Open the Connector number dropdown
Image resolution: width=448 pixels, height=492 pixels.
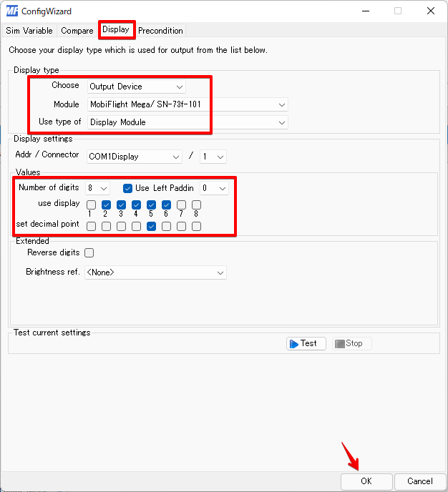pos(213,157)
